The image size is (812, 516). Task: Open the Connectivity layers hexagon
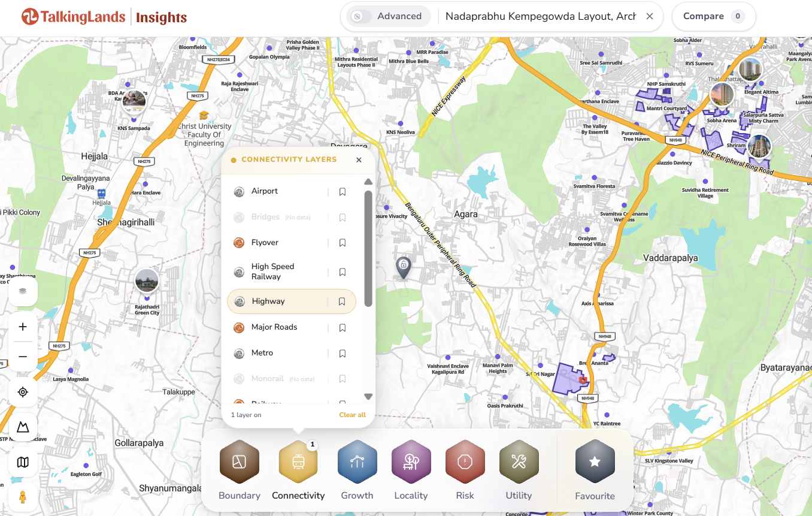click(298, 461)
